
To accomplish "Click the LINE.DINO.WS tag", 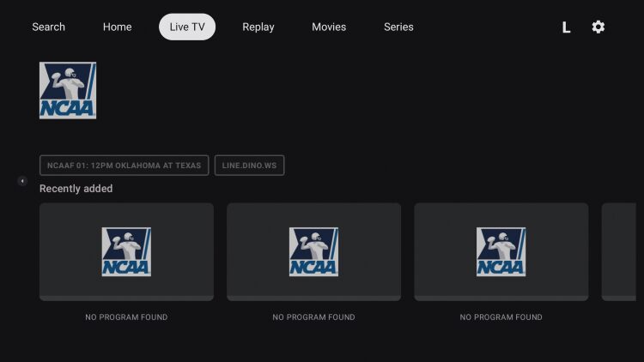I will [x=249, y=166].
